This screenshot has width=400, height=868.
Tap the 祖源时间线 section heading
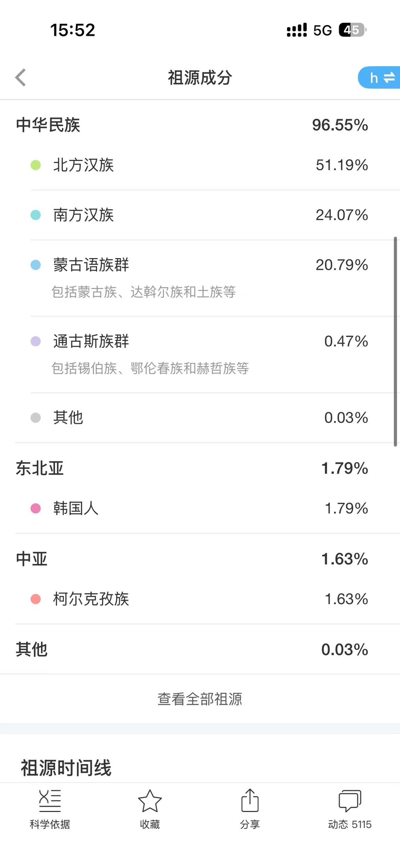tap(66, 767)
